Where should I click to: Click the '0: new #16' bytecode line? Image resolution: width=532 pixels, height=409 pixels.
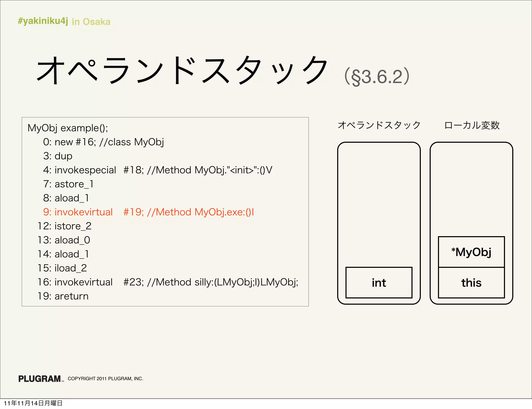pyautogui.click(x=103, y=142)
